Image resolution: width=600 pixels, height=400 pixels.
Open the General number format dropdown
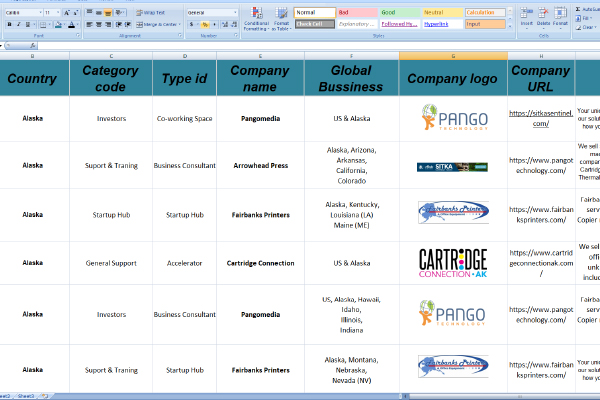(x=212, y=12)
